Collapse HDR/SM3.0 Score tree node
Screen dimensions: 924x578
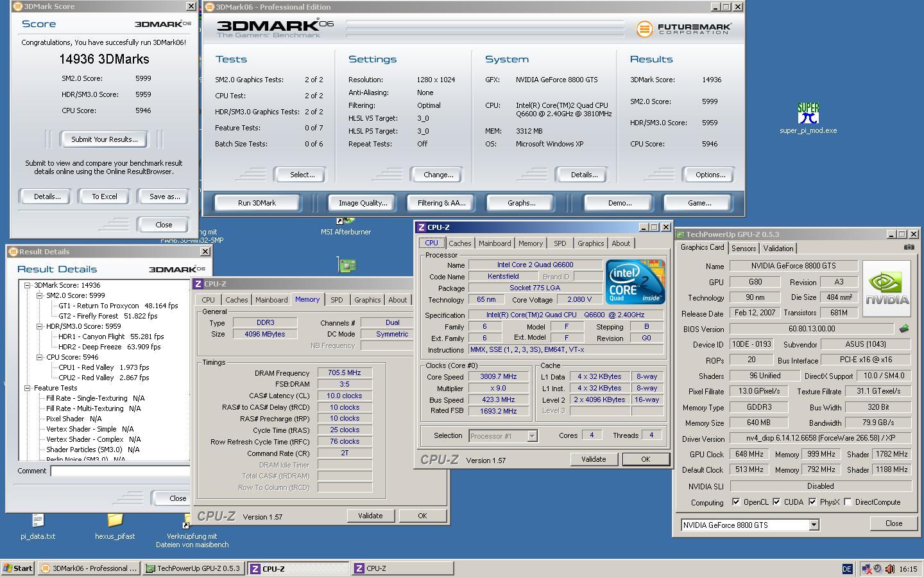point(40,326)
